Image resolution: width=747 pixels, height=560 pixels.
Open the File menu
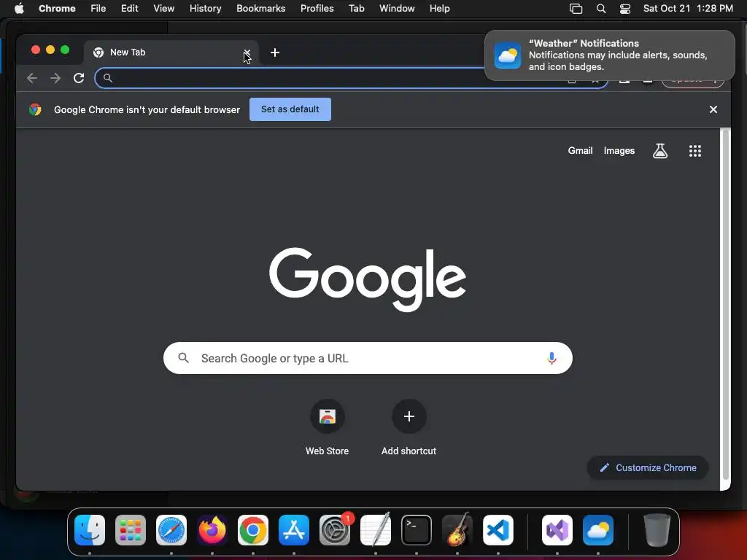coord(98,9)
